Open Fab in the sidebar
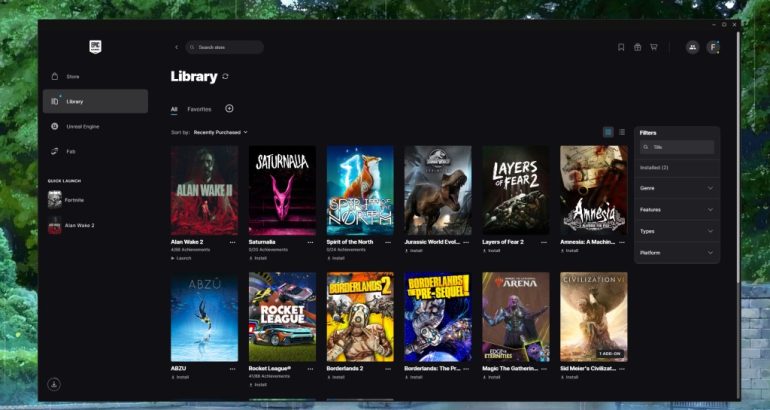This screenshot has height=410, width=770. (95, 151)
